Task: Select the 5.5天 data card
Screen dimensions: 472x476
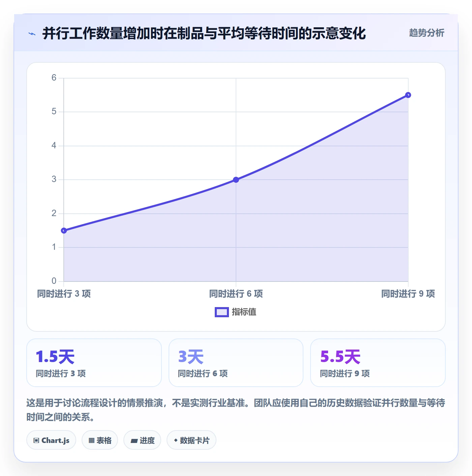Action: [x=378, y=363]
